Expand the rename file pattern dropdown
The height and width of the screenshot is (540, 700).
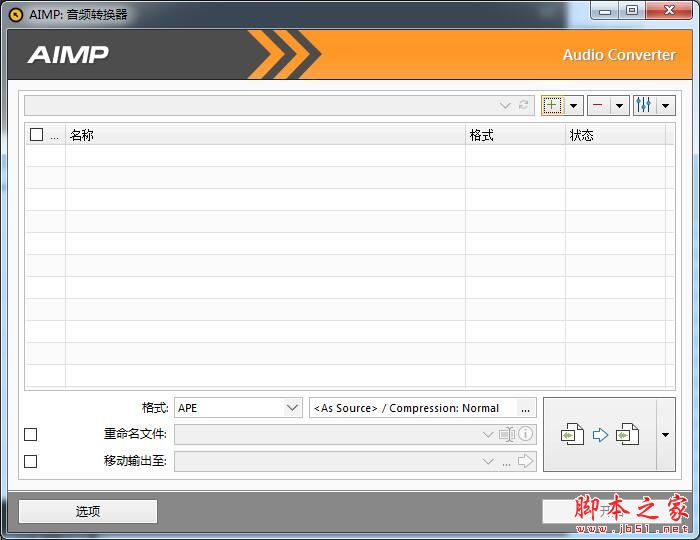click(x=488, y=434)
